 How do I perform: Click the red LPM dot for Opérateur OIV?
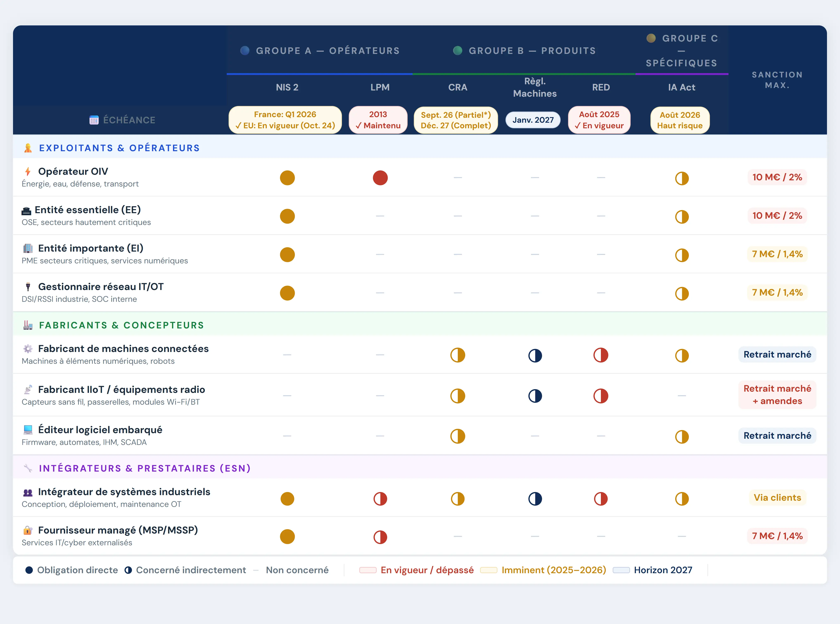click(380, 178)
